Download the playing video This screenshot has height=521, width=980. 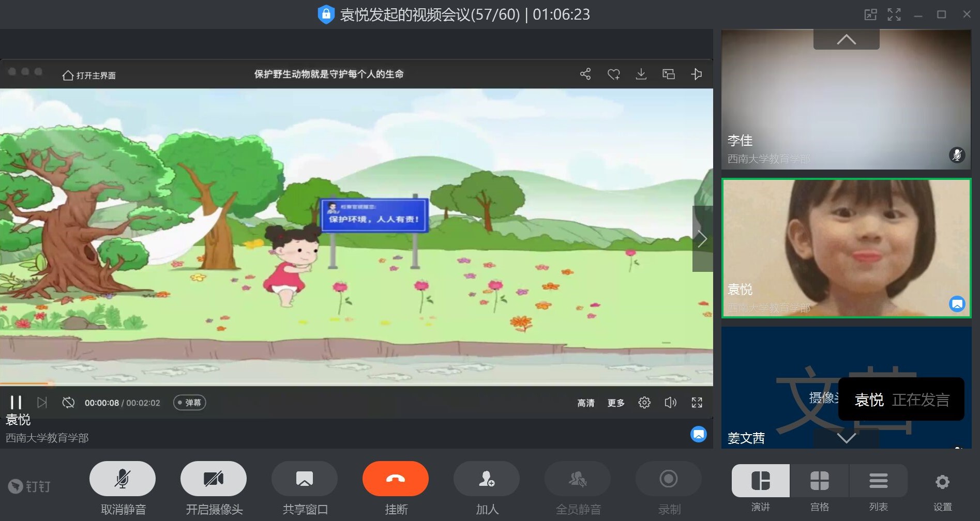click(x=641, y=74)
